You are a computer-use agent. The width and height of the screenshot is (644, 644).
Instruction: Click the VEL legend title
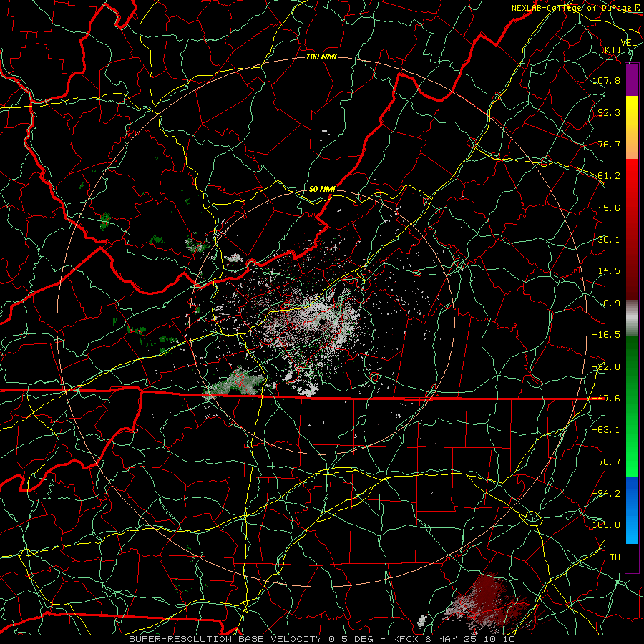point(628,42)
